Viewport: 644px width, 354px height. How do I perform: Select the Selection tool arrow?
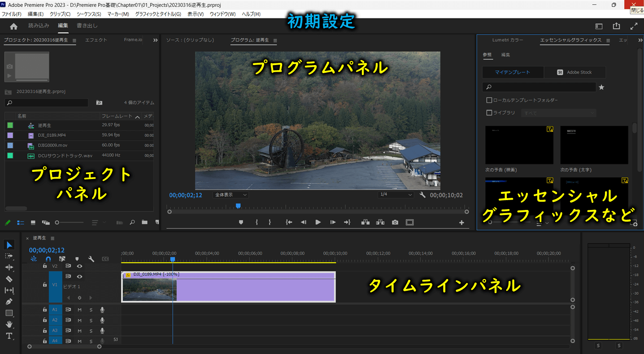(x=9, y=245)
